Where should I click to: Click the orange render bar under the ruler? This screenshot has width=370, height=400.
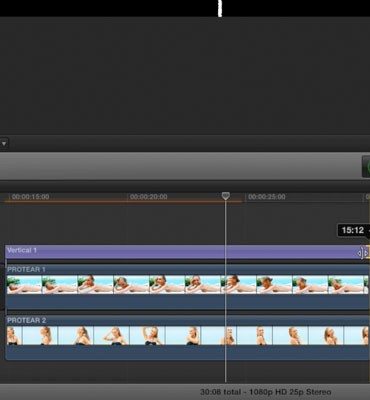point(123,202)
